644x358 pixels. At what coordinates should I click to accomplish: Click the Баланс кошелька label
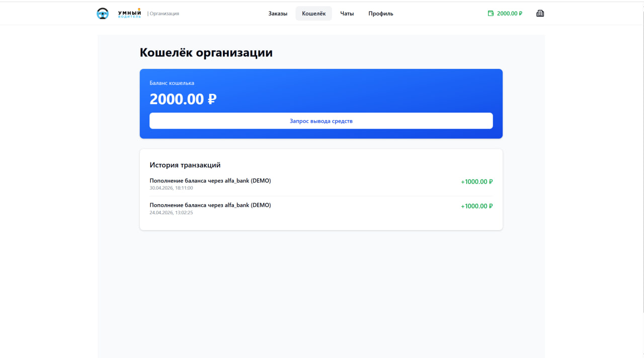point(172,83)
